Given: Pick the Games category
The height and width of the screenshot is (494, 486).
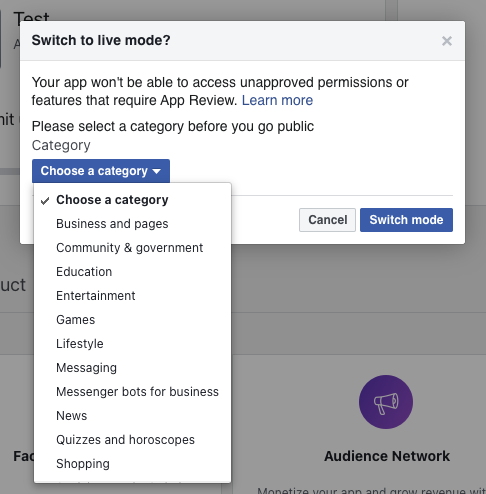Looking at the screenshot, I should pyautogui.click(x=132, y=320).
